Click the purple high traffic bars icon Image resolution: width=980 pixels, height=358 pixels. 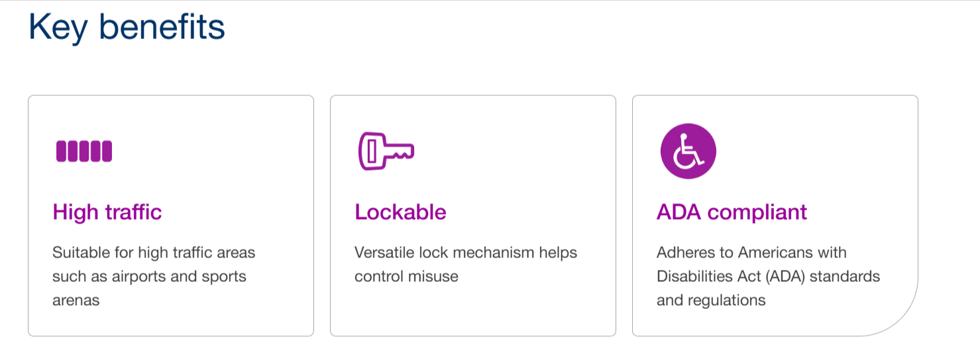pos(84,152)
